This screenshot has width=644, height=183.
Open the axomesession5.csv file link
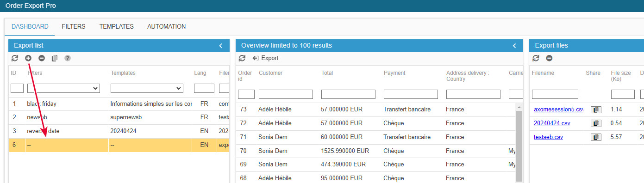[x=558, y=110]
